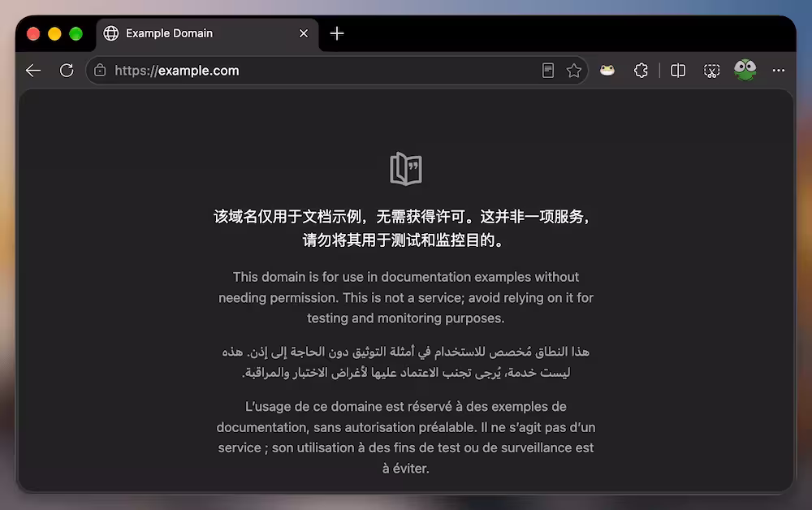The image size is (812, 510).
Task: Open a new tab with plus
Action: [337, 33]
